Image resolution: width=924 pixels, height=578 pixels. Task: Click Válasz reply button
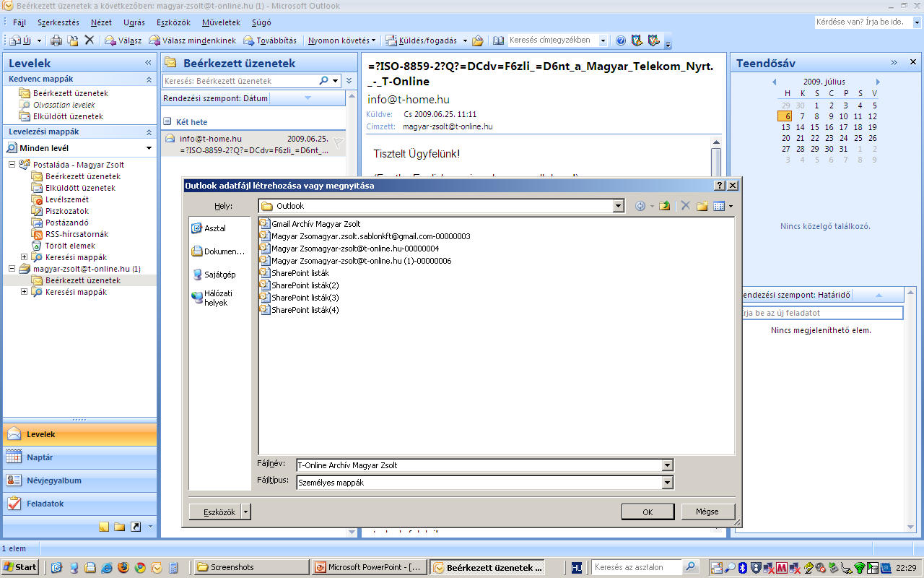(x=123, y=40)
